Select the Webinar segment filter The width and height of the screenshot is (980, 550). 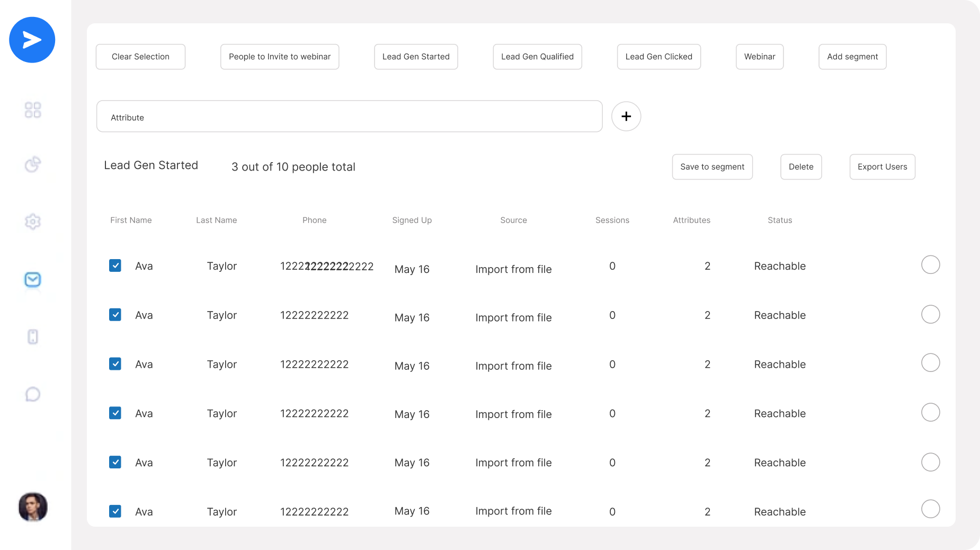760,57
